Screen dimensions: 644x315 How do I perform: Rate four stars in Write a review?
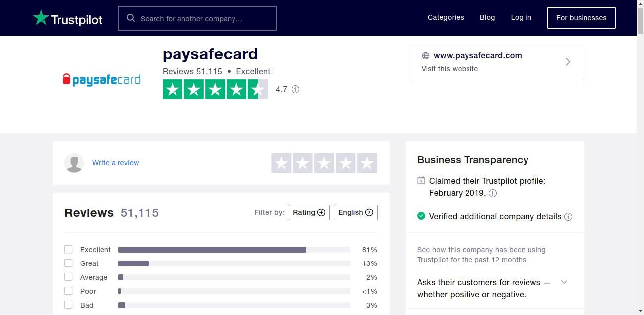pos(346,163)
